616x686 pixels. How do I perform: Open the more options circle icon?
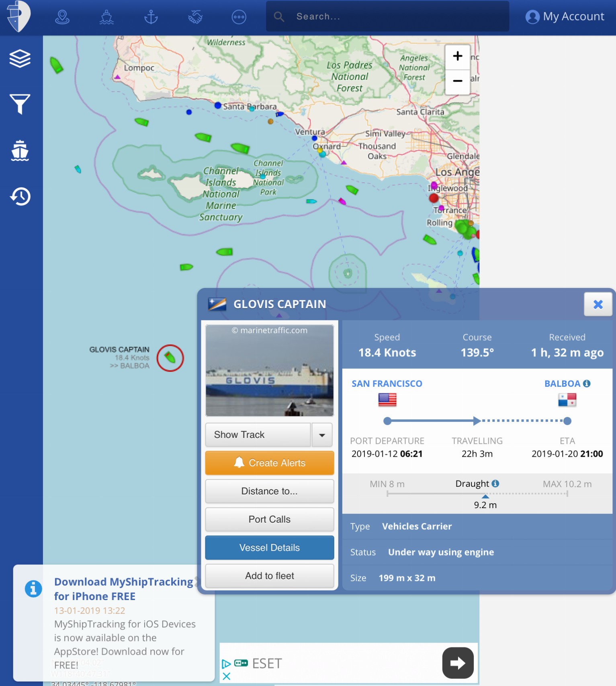point(239,17)
